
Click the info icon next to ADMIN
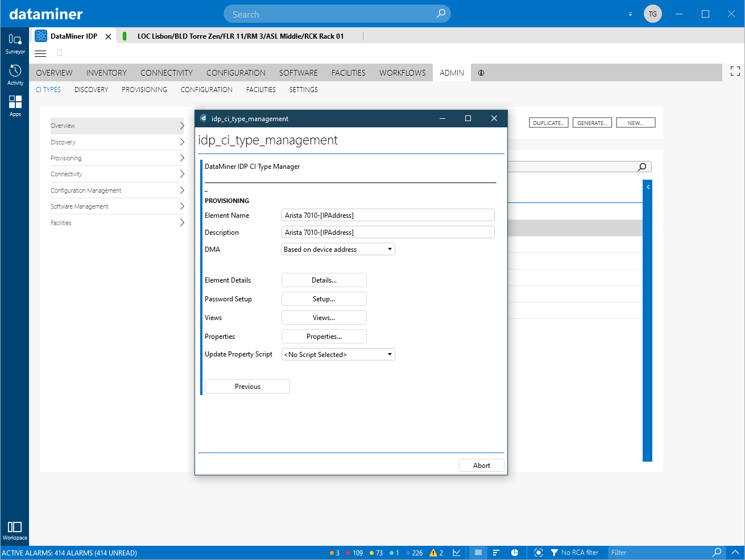481,73
